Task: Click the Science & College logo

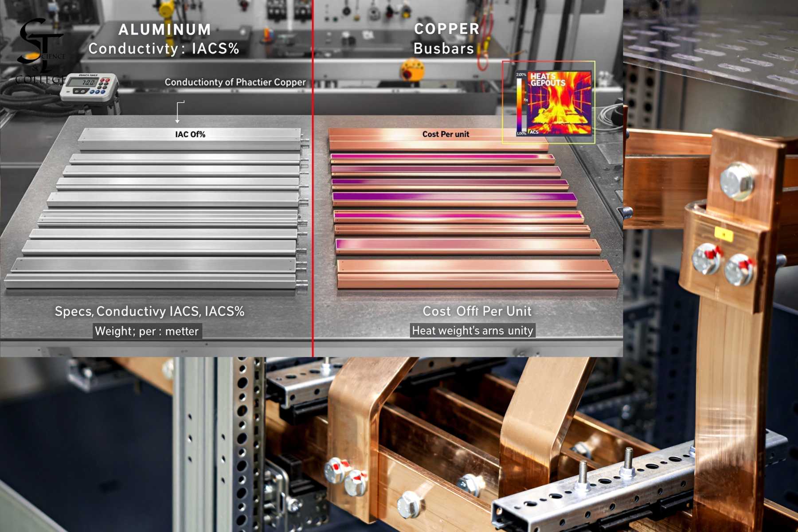Action: click(41, 51)
